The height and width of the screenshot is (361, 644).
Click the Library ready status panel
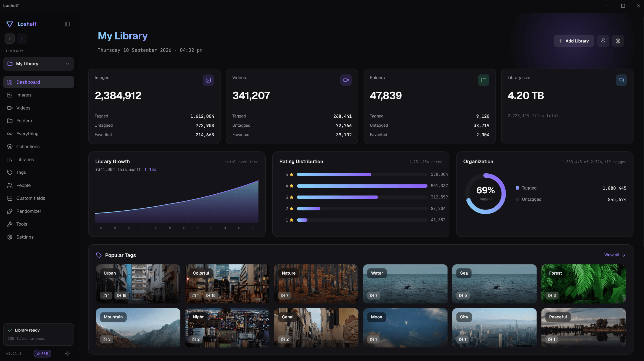(x=39, y=334)
